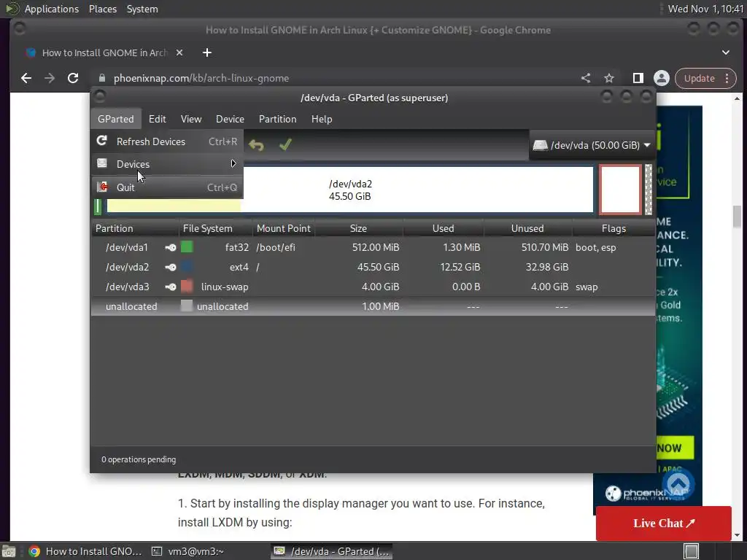This screenshot has width=747, height=560.
Task: Open a new Chrome tab with plus icon
Action: 206,52
